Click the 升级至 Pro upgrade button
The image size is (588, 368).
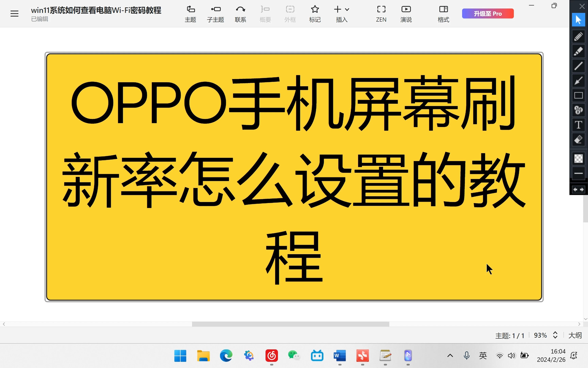pyautogui.click(x=488, y=13)
